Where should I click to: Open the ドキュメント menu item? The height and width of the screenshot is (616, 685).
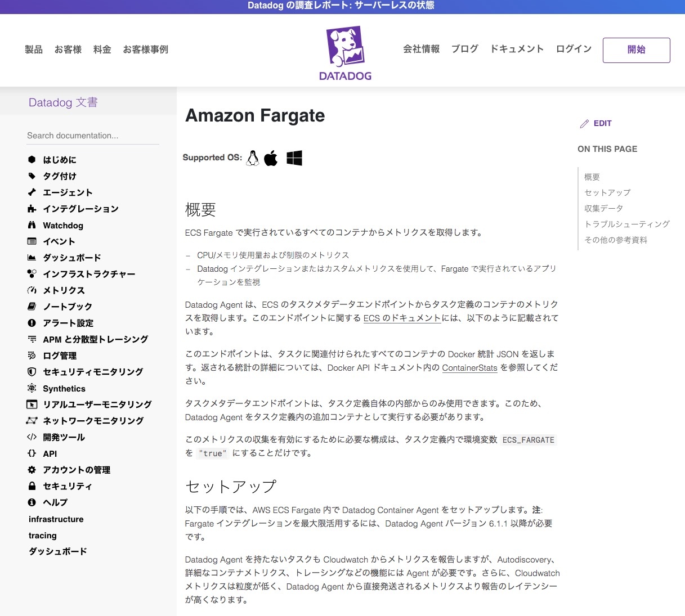click(x=517, y=49)
